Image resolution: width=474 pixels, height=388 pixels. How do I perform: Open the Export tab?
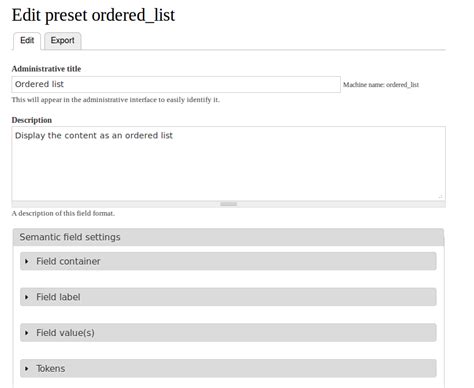click(62, 41)
